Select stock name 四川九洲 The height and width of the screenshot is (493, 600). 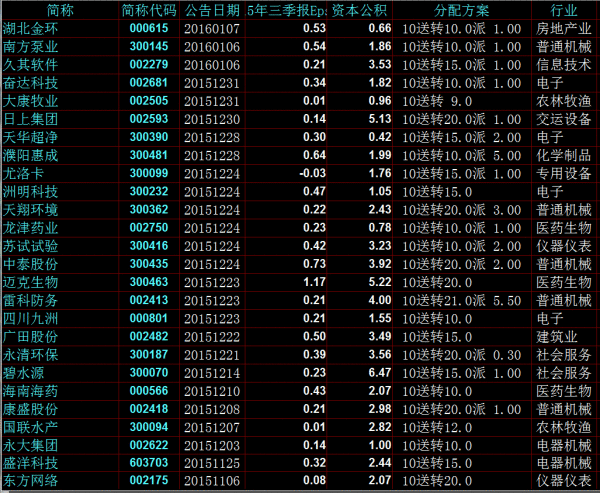30,318
